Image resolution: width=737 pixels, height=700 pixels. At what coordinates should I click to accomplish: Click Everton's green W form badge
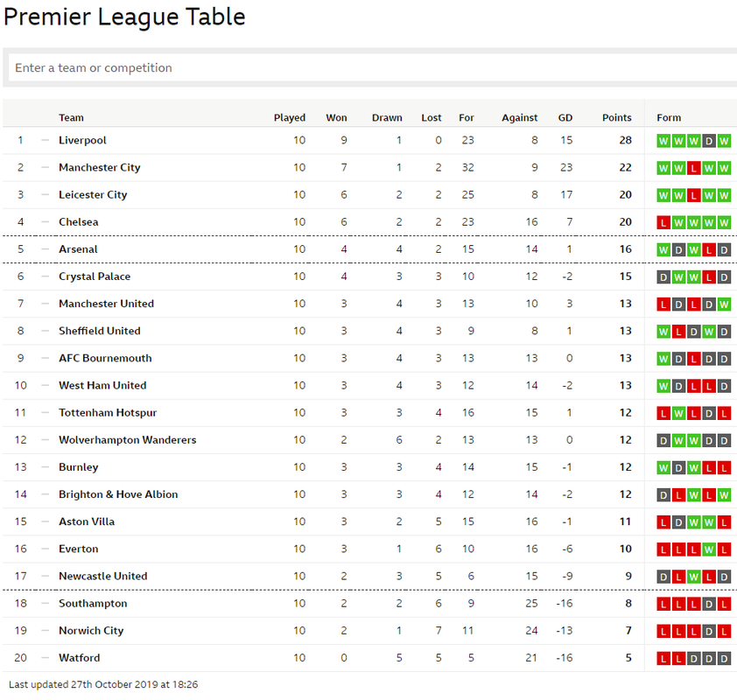709,549
